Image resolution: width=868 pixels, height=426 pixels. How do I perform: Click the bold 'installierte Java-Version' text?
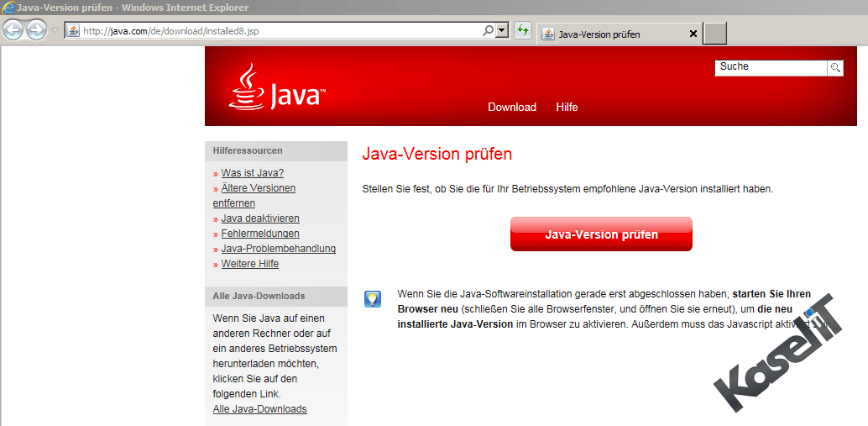click(455, 324)
